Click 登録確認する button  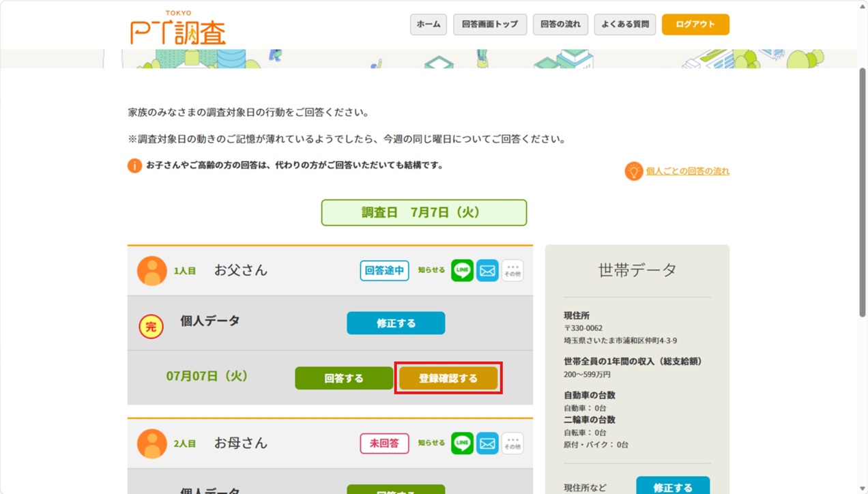(x=448, y=378)
